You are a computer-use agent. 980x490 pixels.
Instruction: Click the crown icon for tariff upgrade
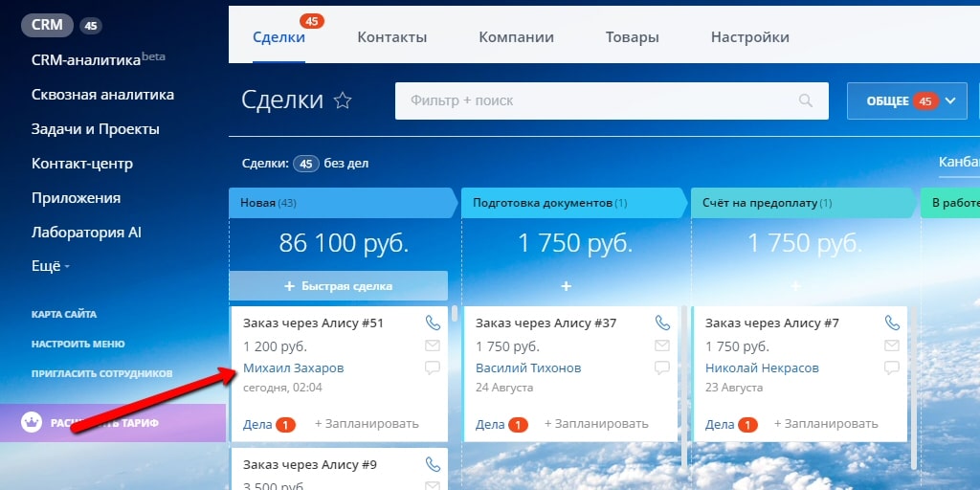click(31, 422)
